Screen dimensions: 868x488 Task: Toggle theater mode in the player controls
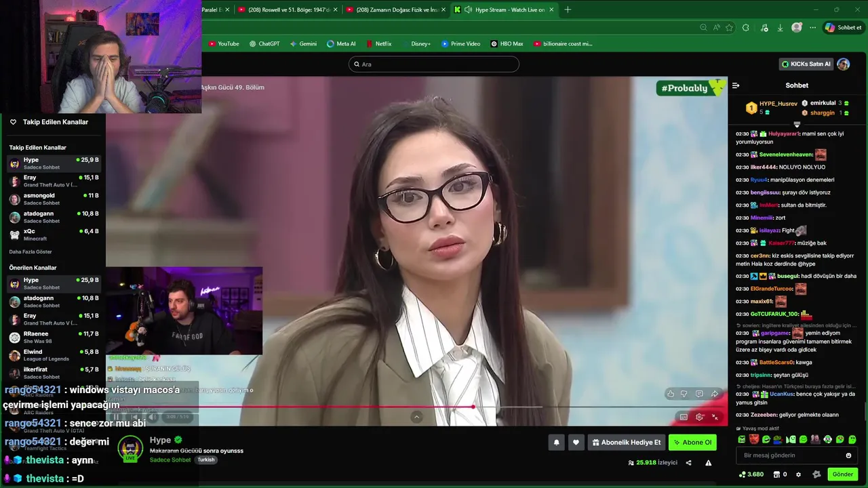click(684, 417)
